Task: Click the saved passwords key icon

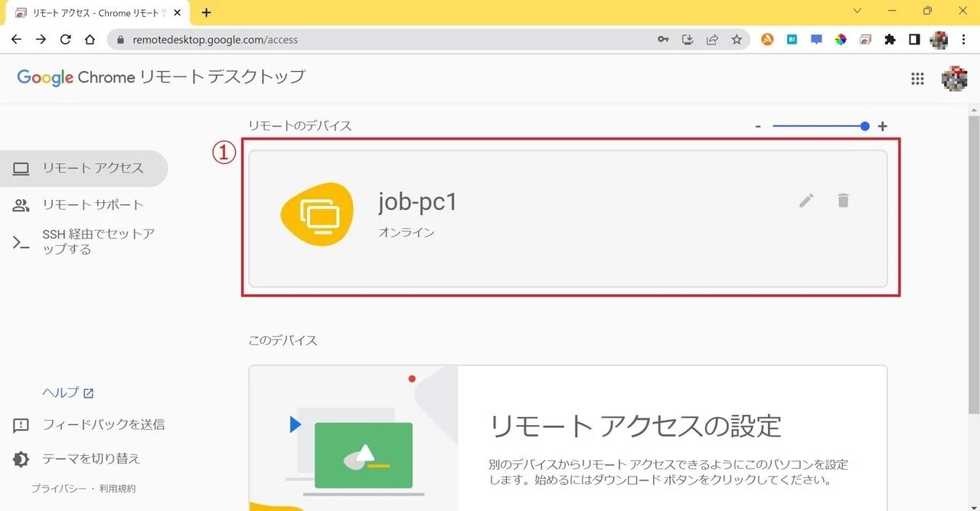Action: pyautogui.click(x=663, y=40)
